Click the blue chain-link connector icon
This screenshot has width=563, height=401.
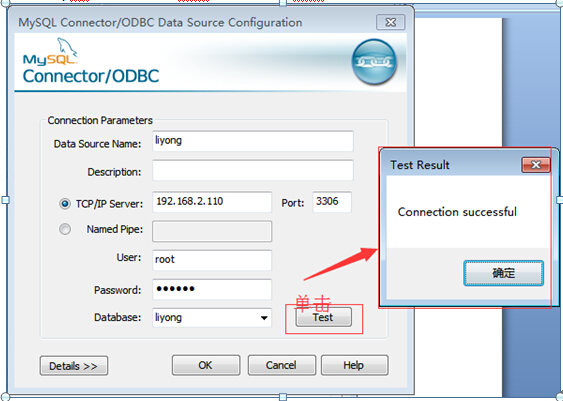(x=374, y=62)
